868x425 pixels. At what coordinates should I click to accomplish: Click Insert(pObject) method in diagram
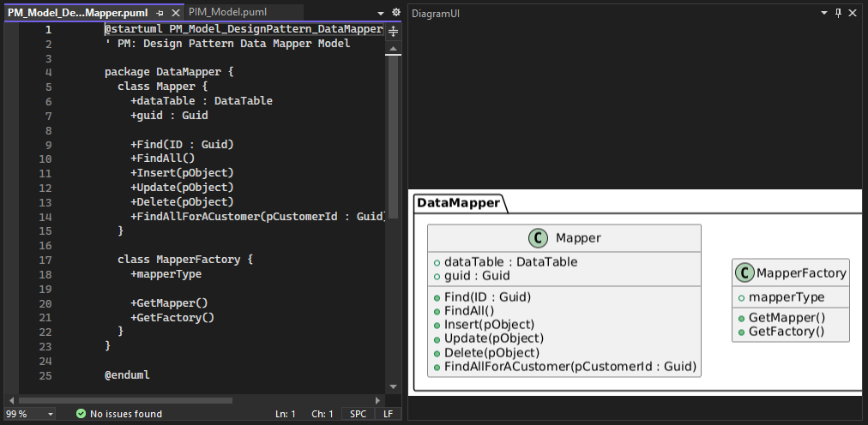490,325
